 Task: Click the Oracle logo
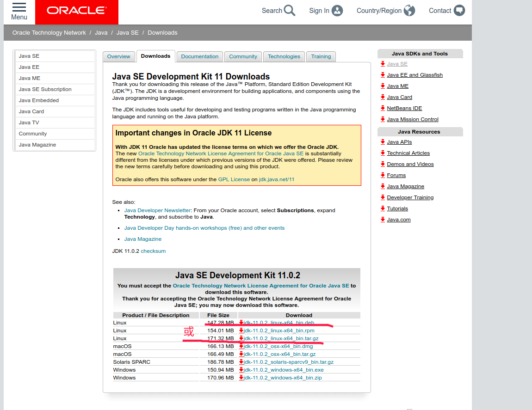point(77,11)
